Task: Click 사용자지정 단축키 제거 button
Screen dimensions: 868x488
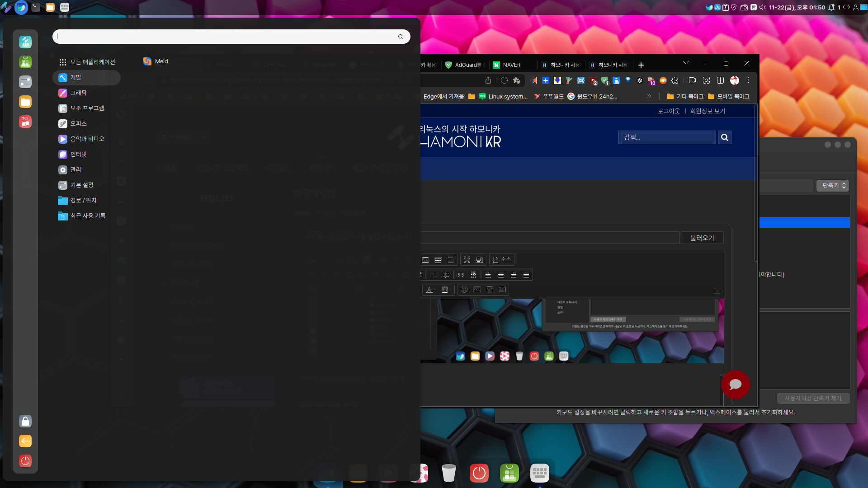Action: click(x=813, y=398)
